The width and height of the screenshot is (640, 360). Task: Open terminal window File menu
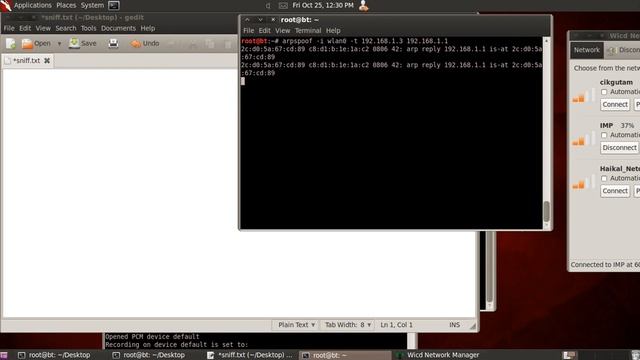click(249, 31)
